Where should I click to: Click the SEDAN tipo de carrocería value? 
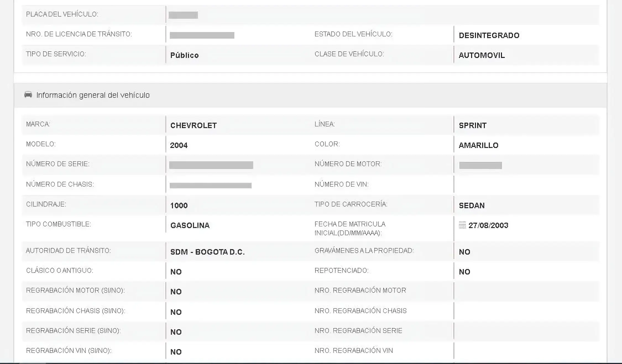click(472, 205)
